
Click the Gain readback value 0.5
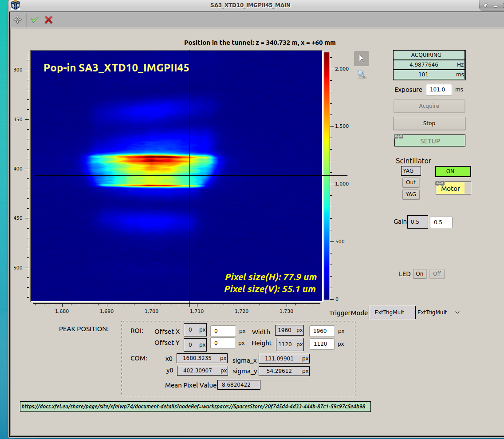tap(417, 222)
